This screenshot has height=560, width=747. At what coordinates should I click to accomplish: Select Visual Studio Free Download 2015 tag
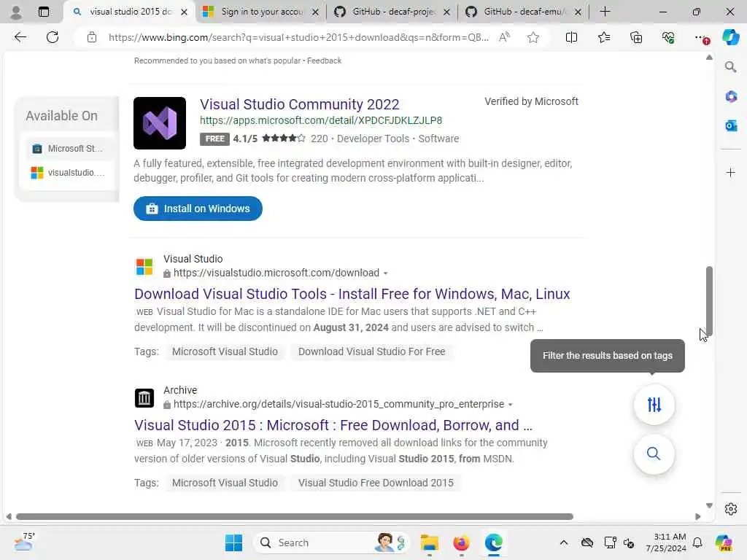pos(376,483)
